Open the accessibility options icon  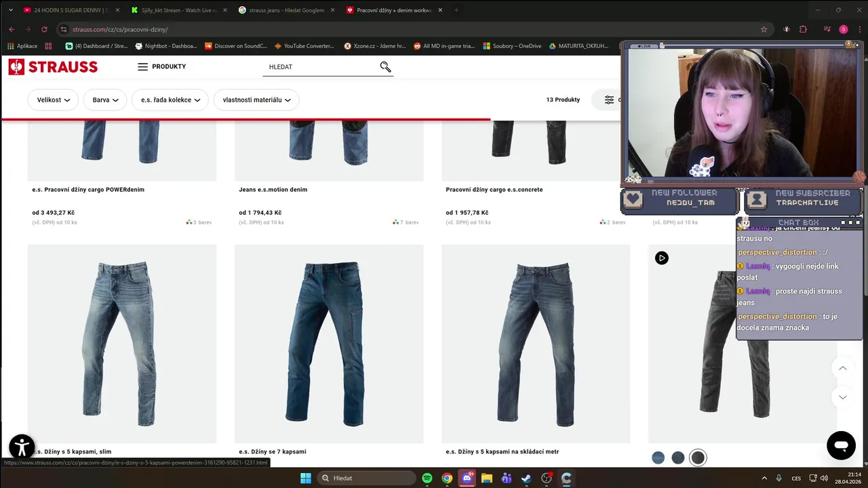pyautogui.click(x=22, y=447)
